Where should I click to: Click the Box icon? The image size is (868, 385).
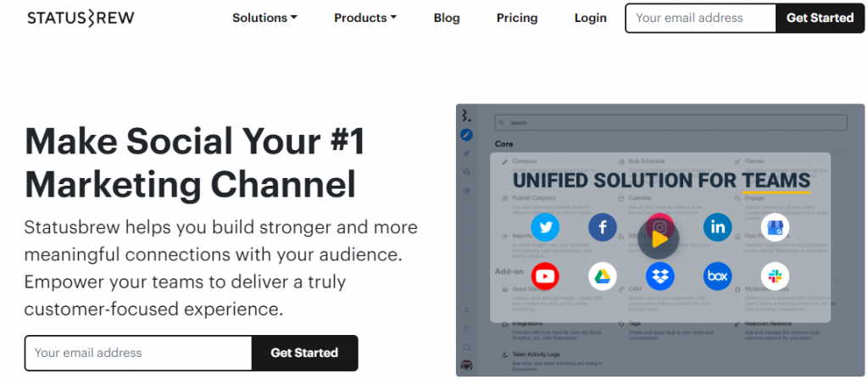(x=717, y=276)
